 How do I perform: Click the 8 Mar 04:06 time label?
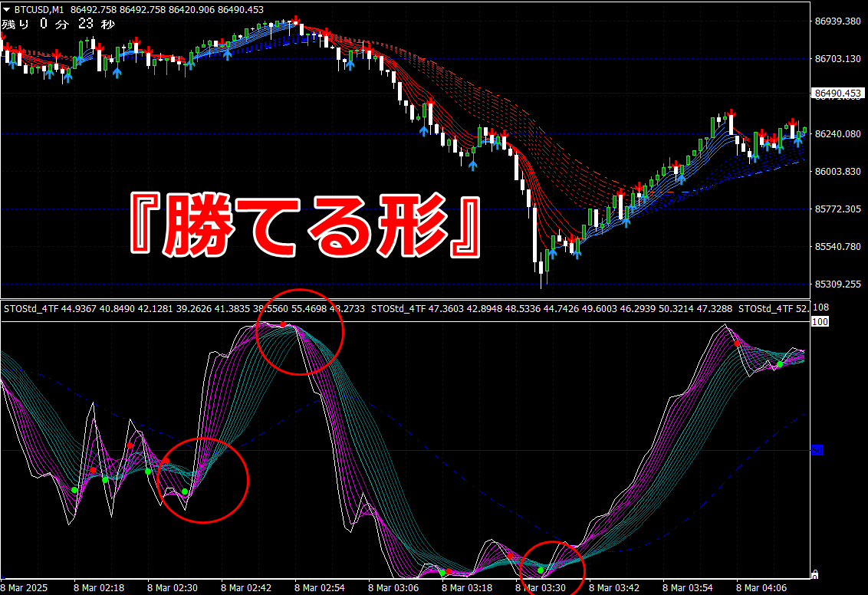tap(761, 588)
